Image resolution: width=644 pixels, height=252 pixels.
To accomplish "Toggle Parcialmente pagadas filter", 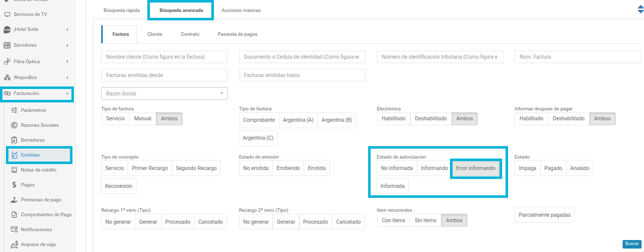I will click(x=545, y=215).
